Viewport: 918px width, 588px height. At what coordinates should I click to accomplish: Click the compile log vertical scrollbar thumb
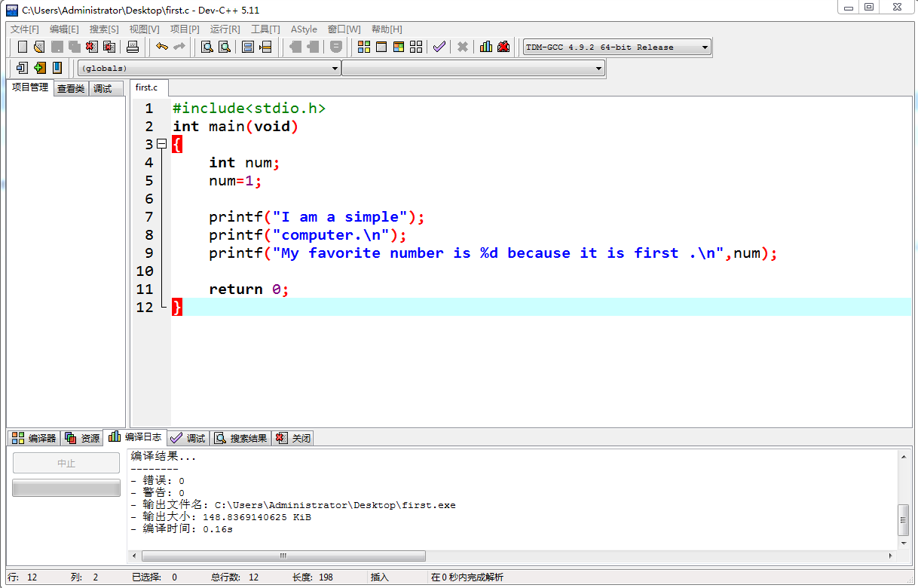903,519
